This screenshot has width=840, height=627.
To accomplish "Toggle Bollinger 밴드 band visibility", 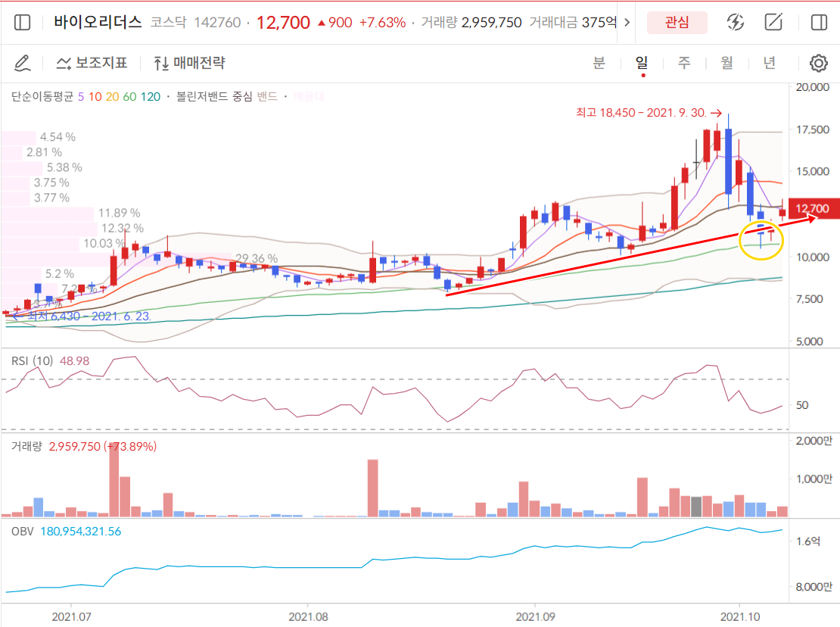I will (x=267, y=96).
